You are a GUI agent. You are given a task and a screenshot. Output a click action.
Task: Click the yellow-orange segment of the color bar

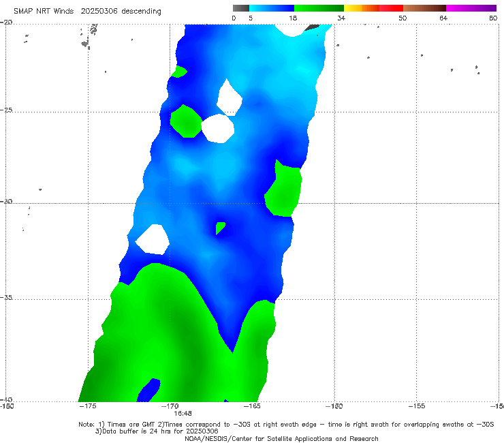361,8
